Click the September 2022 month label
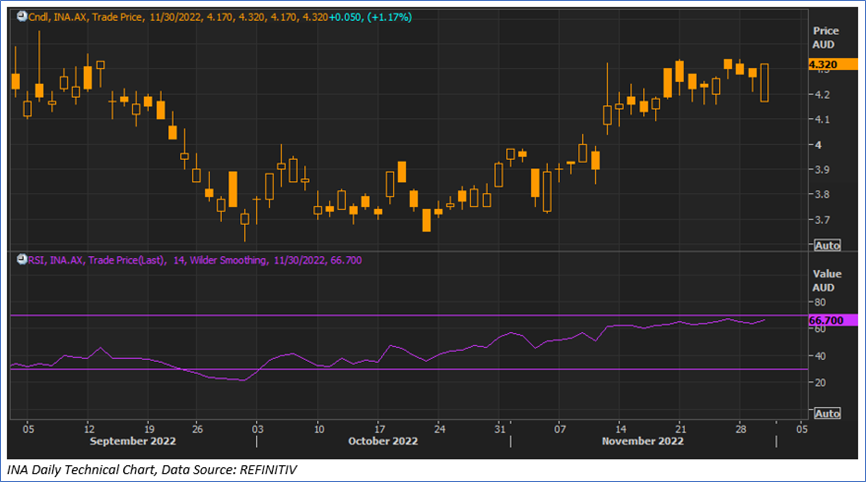Screen dimensions: 866x482 [133, 441]
